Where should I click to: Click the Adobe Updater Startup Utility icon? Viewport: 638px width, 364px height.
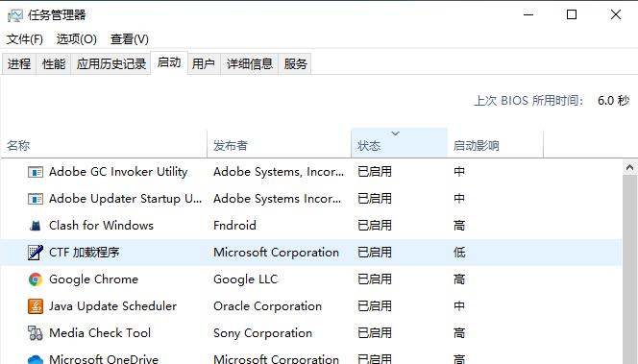(36, 199)
